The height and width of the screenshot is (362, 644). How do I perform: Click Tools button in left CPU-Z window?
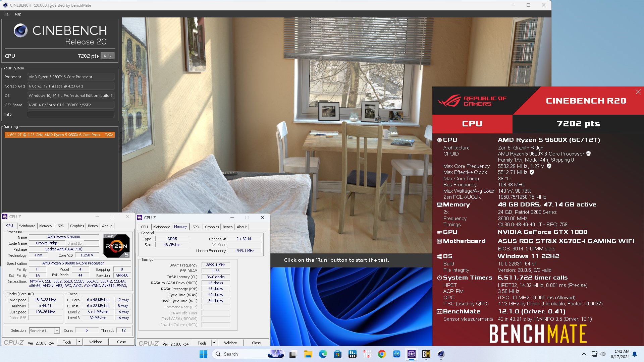tap(67, 342)
